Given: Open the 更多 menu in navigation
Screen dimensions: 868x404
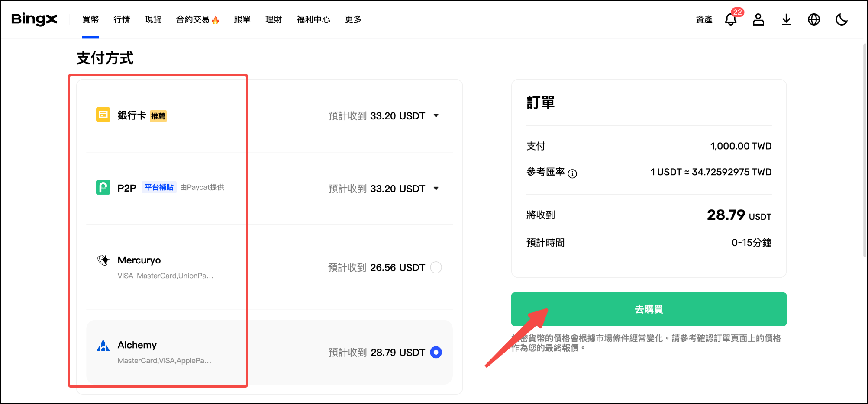Looking at the screenshot, I should point(353,19).
